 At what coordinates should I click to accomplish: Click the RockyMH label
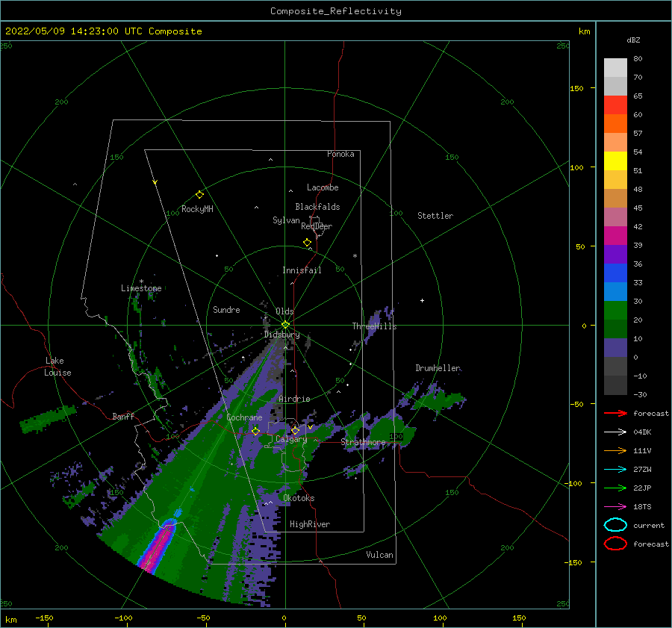pyautogui.click(x=197, y=209)
